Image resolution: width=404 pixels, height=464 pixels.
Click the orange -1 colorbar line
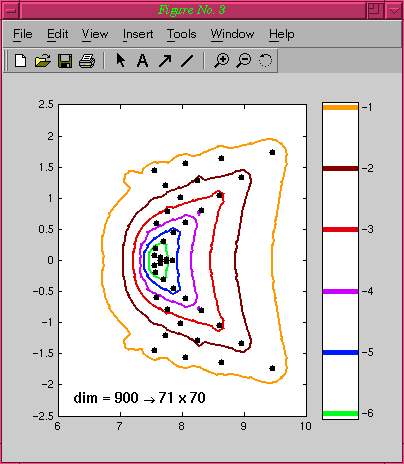340,107
